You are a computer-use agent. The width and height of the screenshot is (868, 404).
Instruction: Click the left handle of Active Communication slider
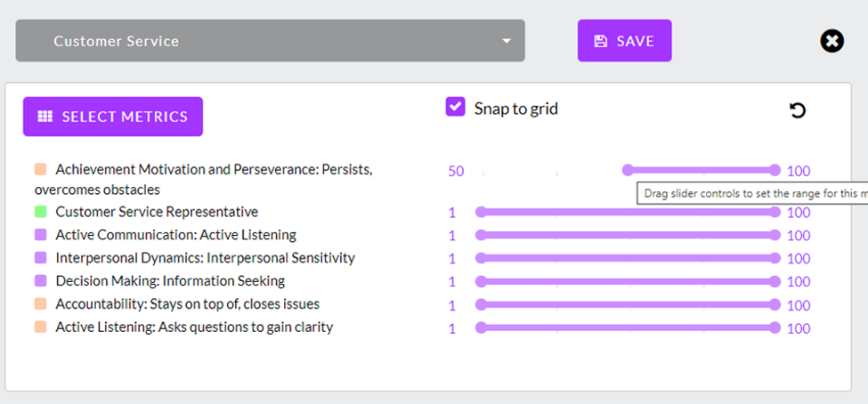pyautogui.click(x=481, y=235)
